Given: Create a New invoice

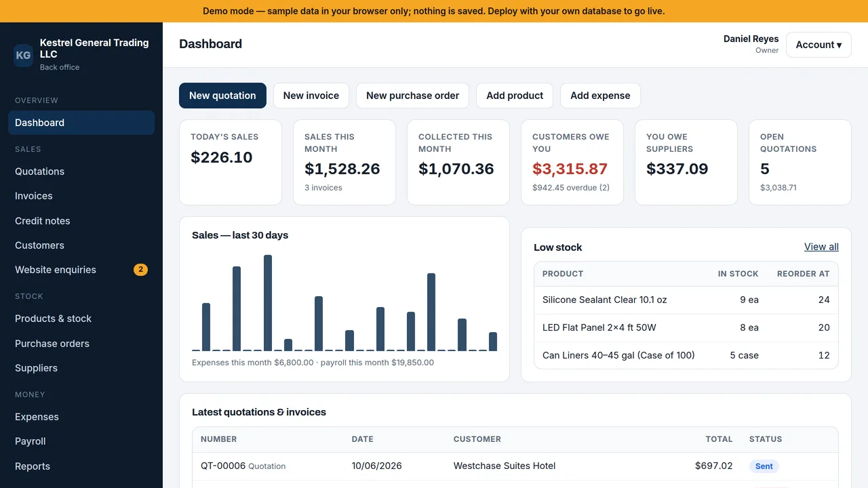Looking at the screenshot, I should (x=311, y=96).
